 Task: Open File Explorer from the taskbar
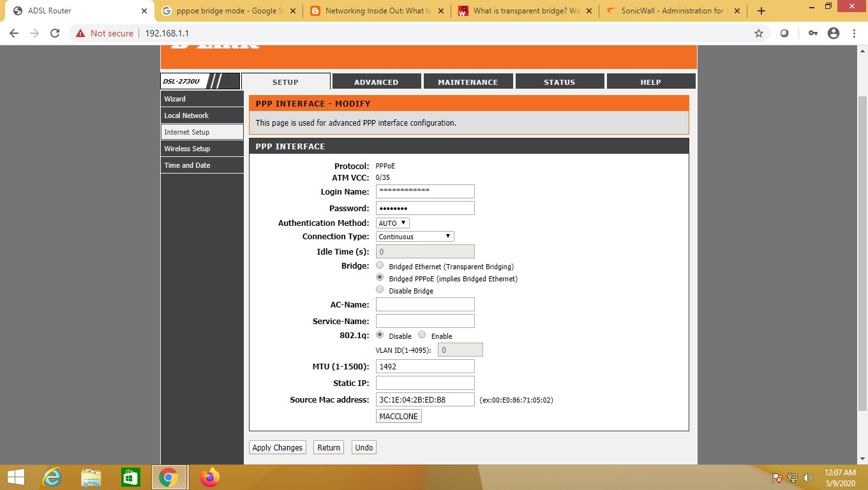tap(91, 477)
